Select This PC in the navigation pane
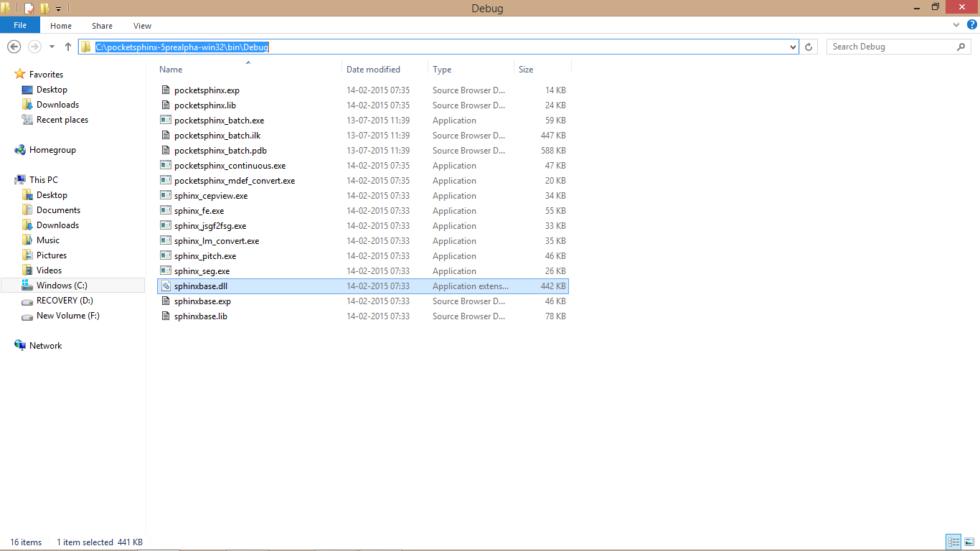980x551 pixels. (44, 180)
